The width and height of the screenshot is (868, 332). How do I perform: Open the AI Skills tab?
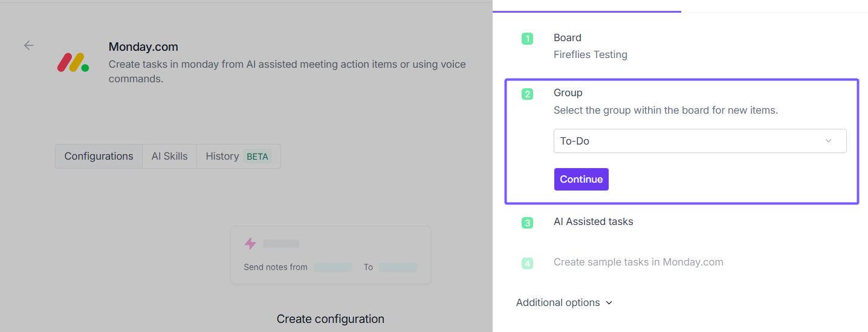pyautogui.click(x=169, y=156)
